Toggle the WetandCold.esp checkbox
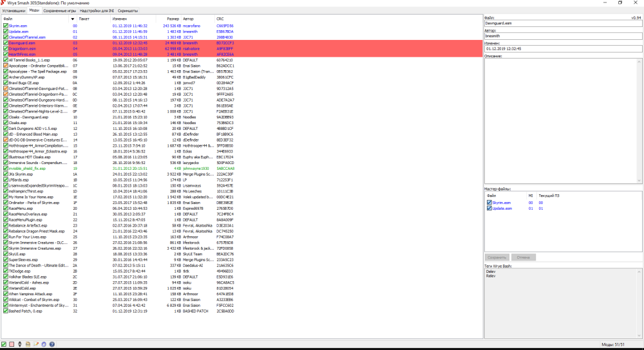Image resolution: width=644 pixels, height=350 pixels. tap(6, 288)
